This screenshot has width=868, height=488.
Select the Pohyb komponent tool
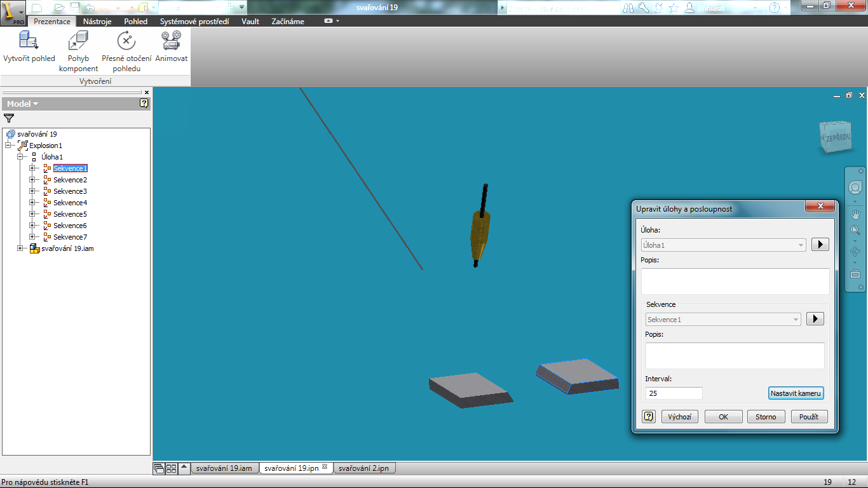79,51
